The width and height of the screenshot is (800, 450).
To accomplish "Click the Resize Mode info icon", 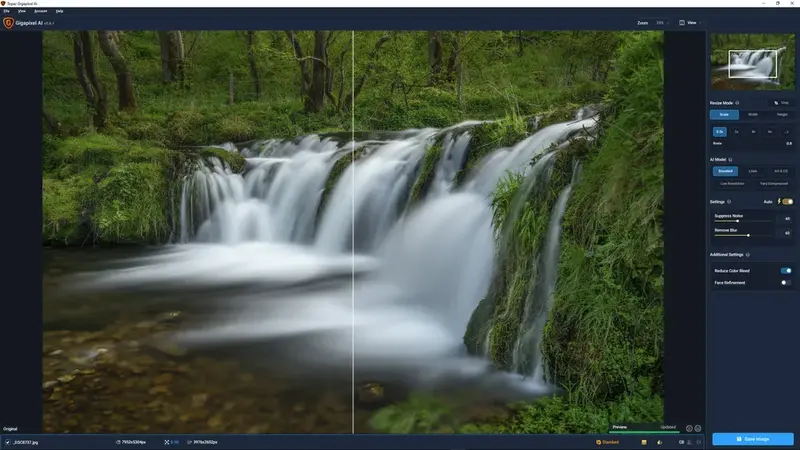I will pyautogui.click(x=737, y=103).
